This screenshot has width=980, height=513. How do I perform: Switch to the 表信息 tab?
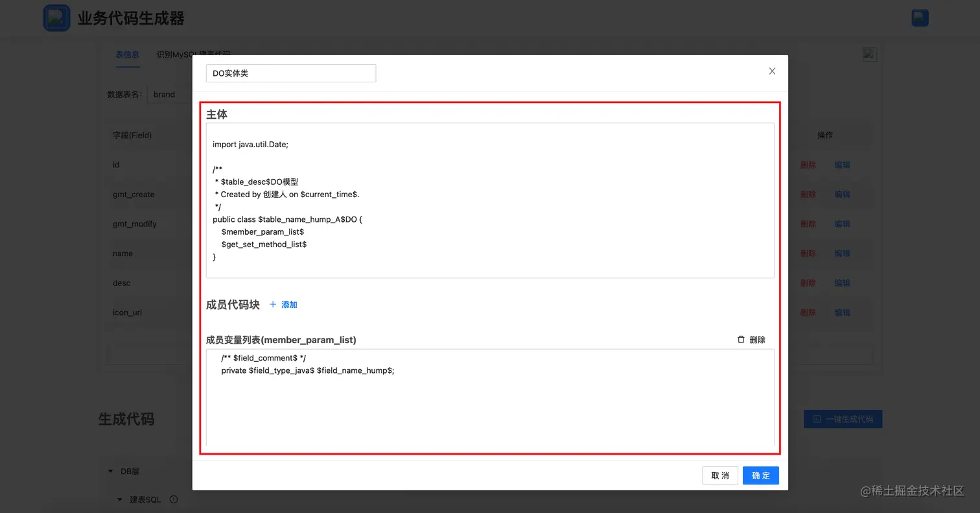[x=128, y=54]
